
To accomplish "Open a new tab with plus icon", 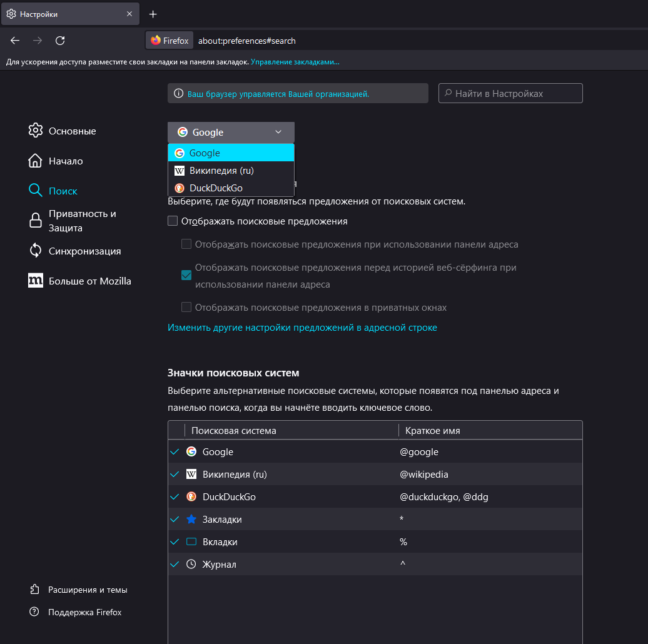I will tap(153, 14).
